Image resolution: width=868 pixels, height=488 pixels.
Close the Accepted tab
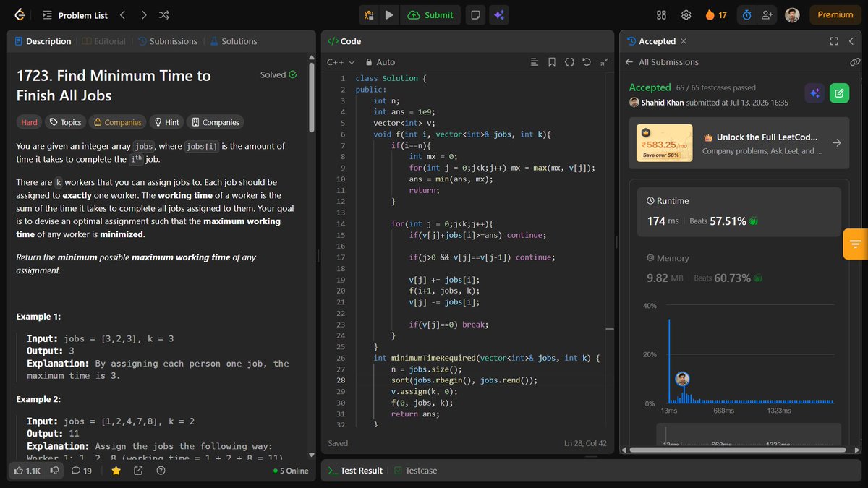click(x=684, y=41)
